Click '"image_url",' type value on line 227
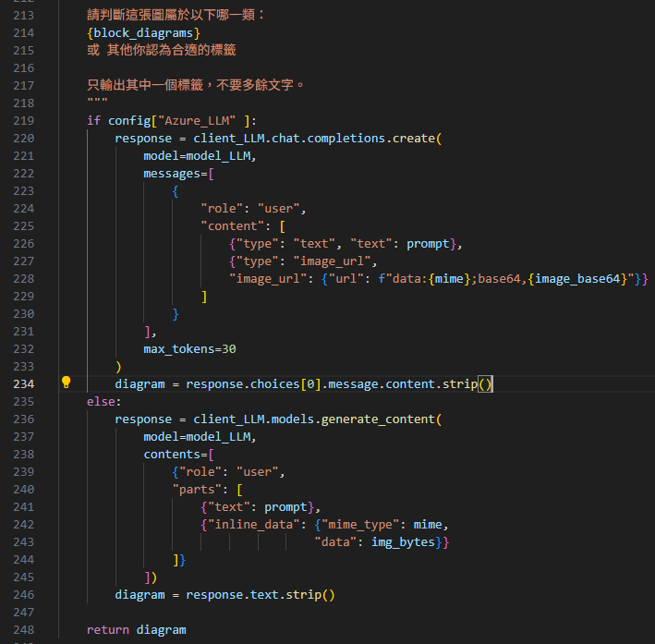This screenshot has height=644, width=655. pos(335,261)
